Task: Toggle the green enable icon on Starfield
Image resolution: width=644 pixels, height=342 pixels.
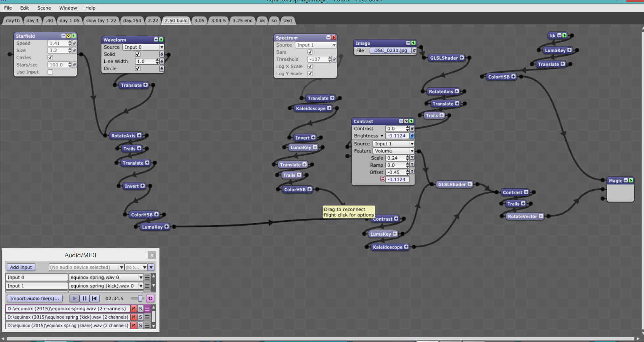Action: 73,36
